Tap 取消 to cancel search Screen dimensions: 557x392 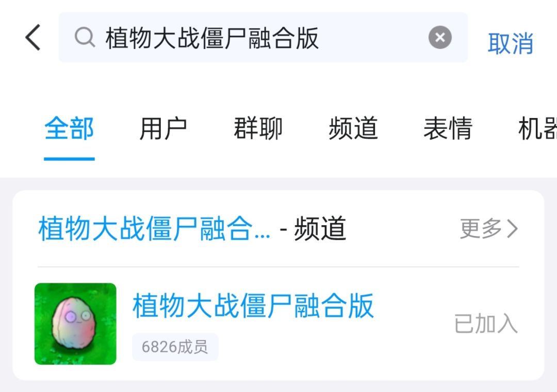point(510,43)
